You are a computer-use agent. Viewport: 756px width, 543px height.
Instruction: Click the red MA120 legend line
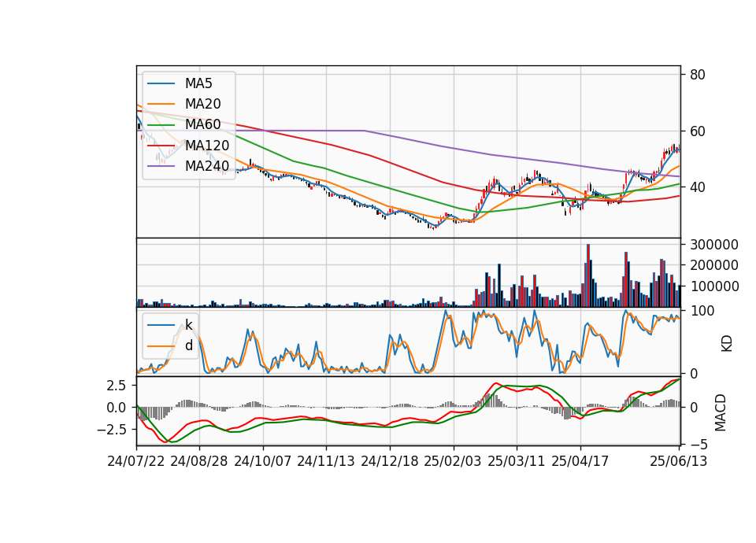[x=161, y=146]
